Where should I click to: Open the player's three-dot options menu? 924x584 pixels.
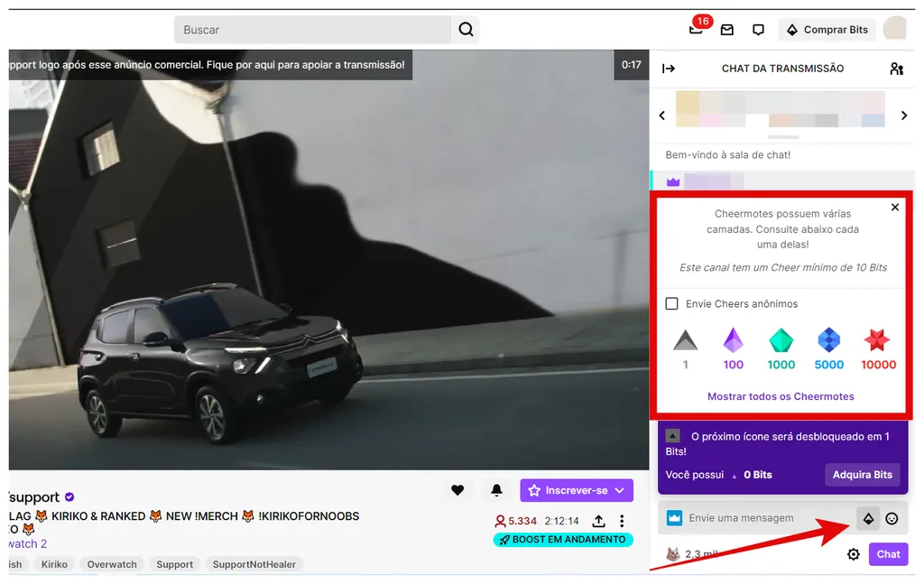pyautogui.click(x=622, y=521)
